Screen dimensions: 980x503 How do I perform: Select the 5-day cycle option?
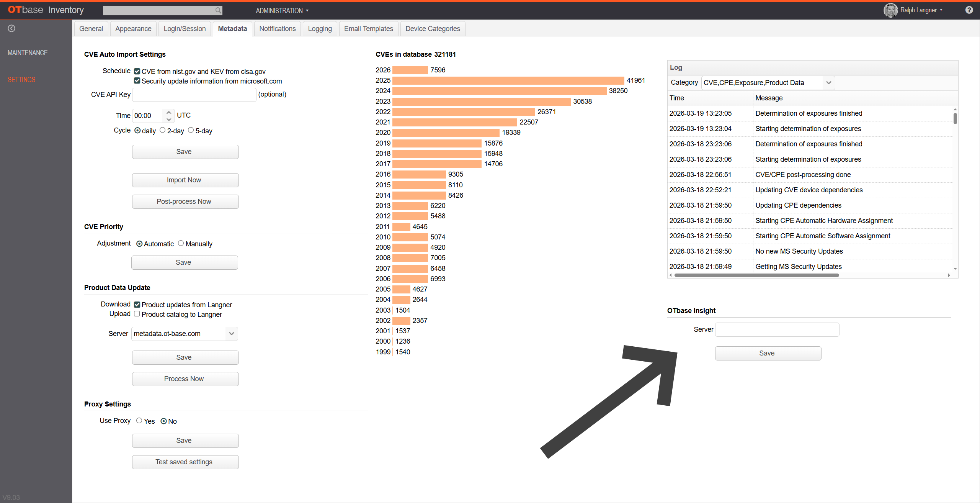[191, 130]
